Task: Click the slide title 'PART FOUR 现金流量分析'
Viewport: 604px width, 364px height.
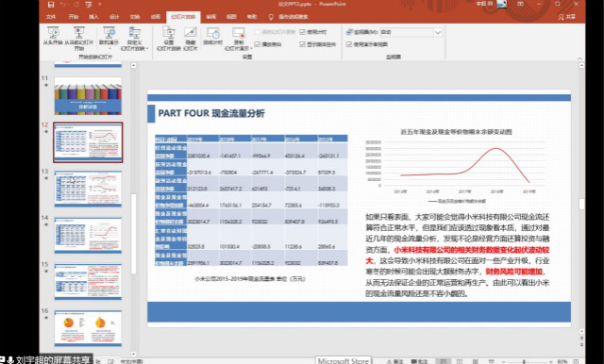Action: pos(211,113)
